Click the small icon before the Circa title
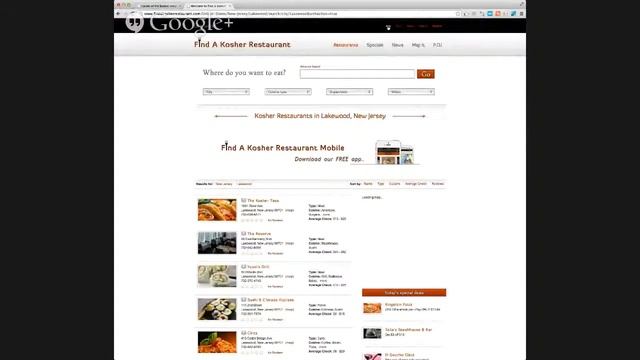The image size is (640, 360). click(244, 333)
